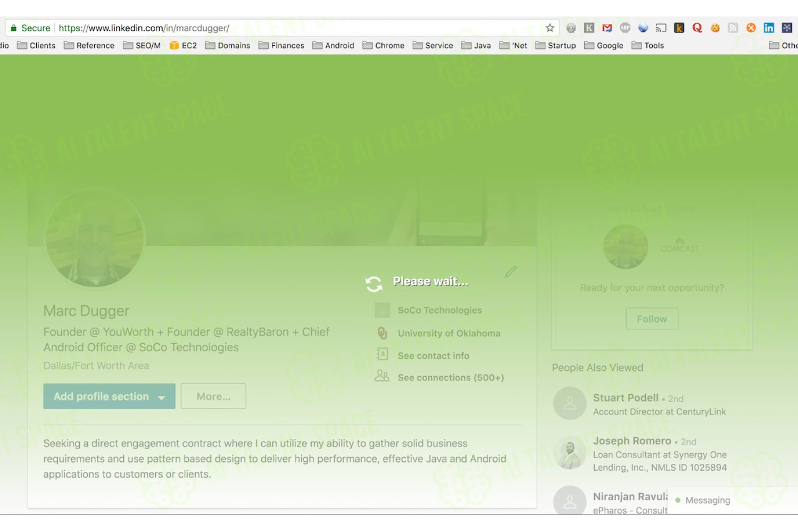This screenshot has height=532, width=798.
Task: Click the Secure padlock icon
Action: click(14, 28)
